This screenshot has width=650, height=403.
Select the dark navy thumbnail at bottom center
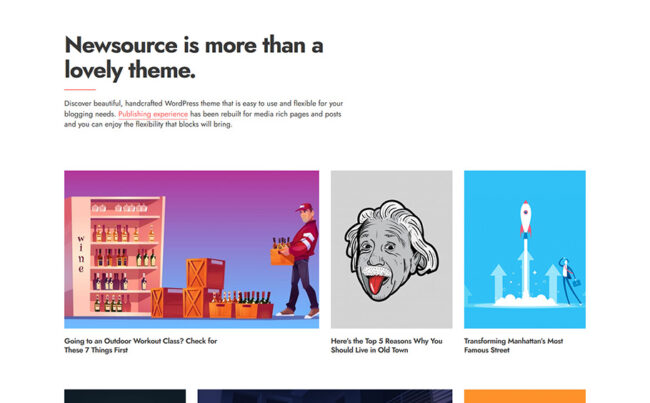[x=324, y=396]
